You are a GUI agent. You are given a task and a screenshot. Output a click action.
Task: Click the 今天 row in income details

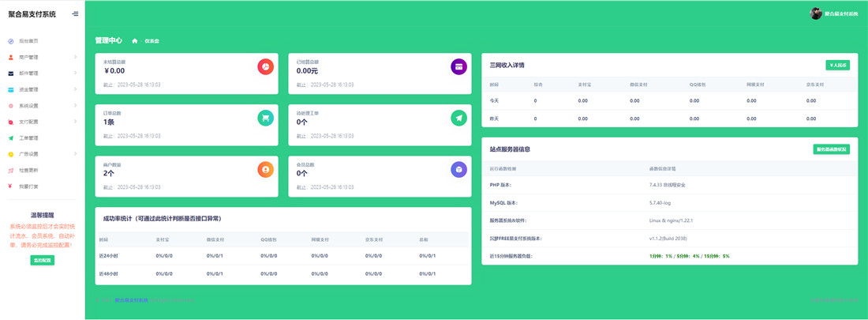point(670,101)
